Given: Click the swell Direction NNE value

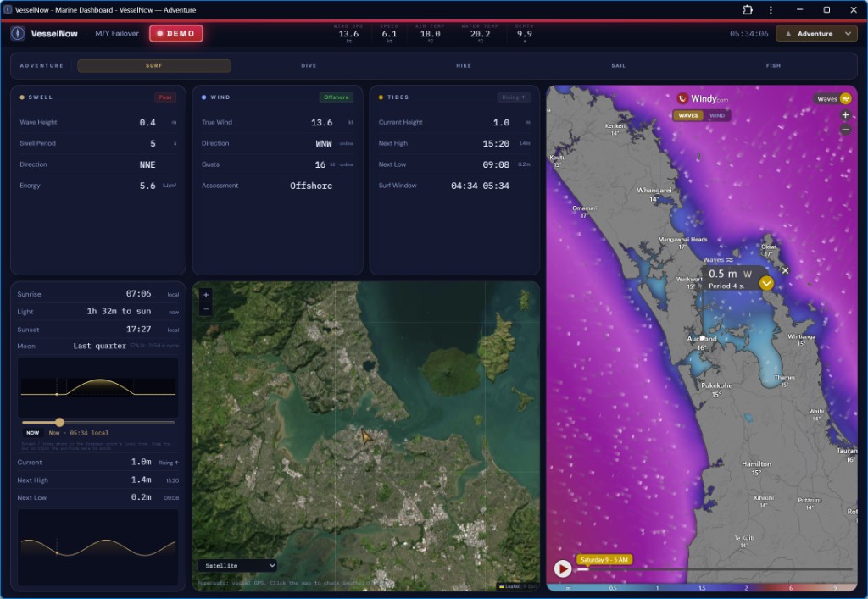Looking at the screenshot, I should [147, 165].
